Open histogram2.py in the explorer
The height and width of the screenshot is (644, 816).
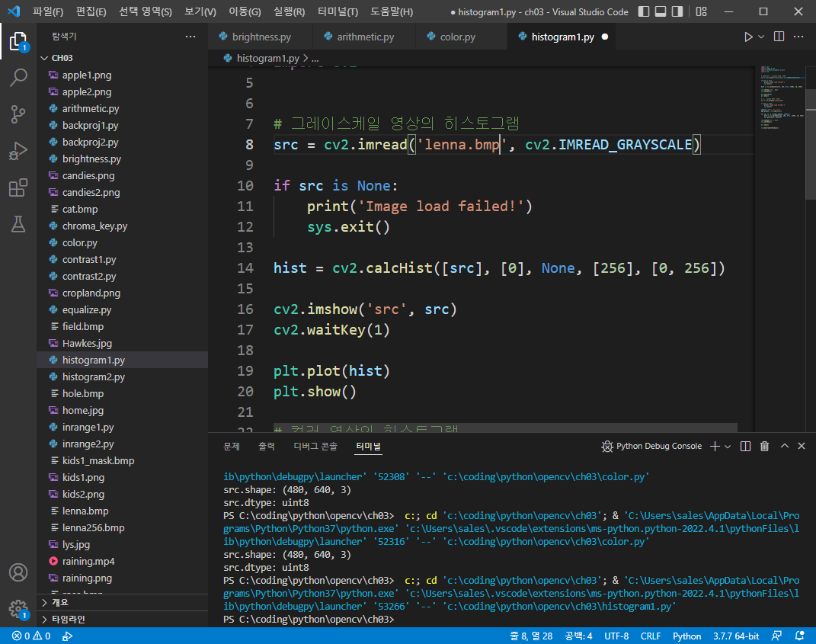94,376
